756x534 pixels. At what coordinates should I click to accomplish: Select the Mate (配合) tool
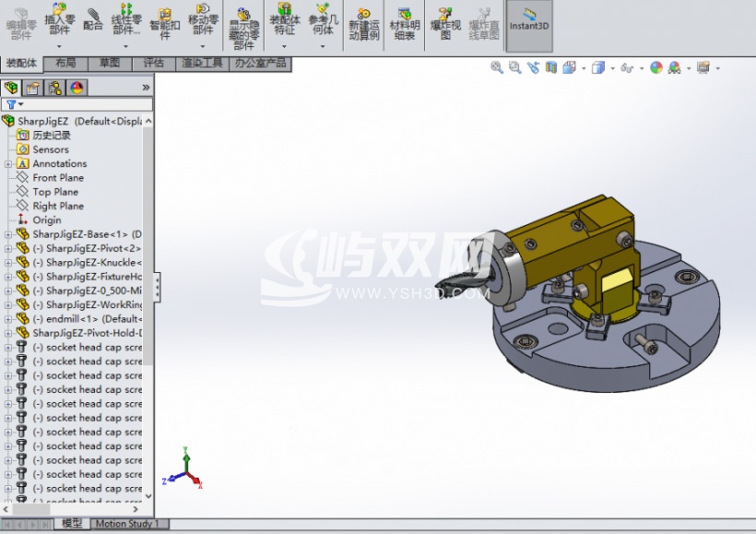(92, 19)
